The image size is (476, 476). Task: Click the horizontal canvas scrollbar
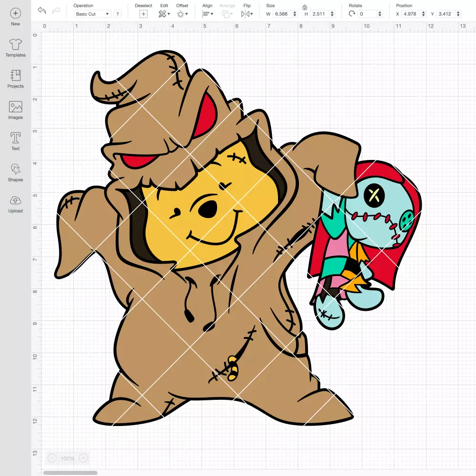(70, 473)
